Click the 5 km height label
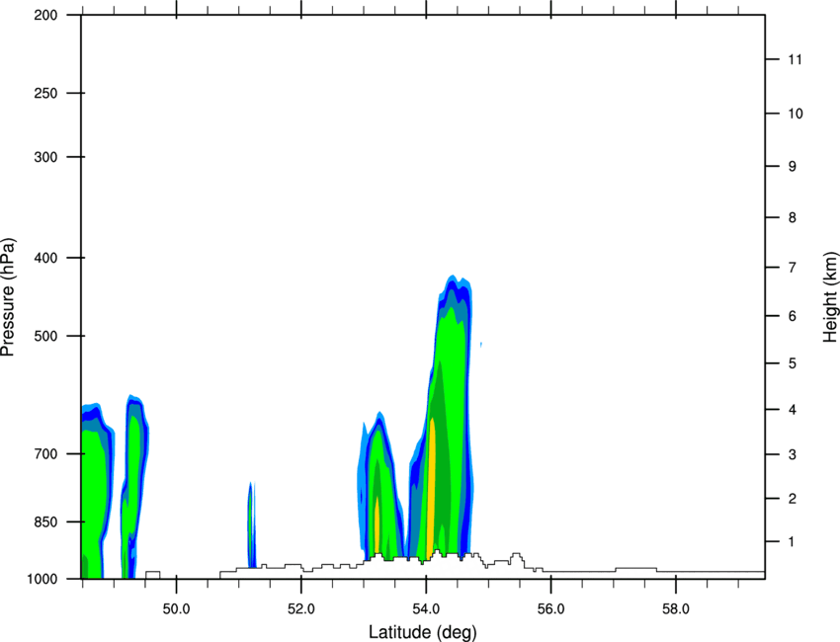The width and height of the screenshot is (840, 642). pyautogui.click(x=793, y=363)
